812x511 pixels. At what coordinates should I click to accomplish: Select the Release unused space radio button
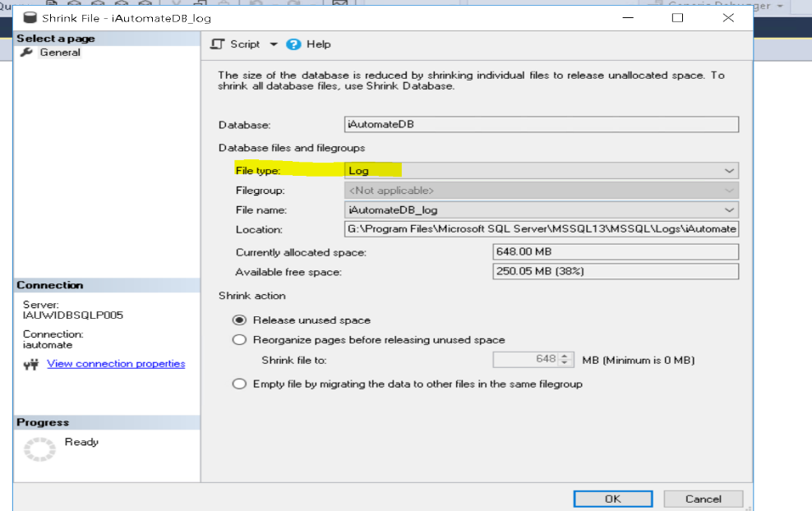pyautogui.click(x=239, y=320)
